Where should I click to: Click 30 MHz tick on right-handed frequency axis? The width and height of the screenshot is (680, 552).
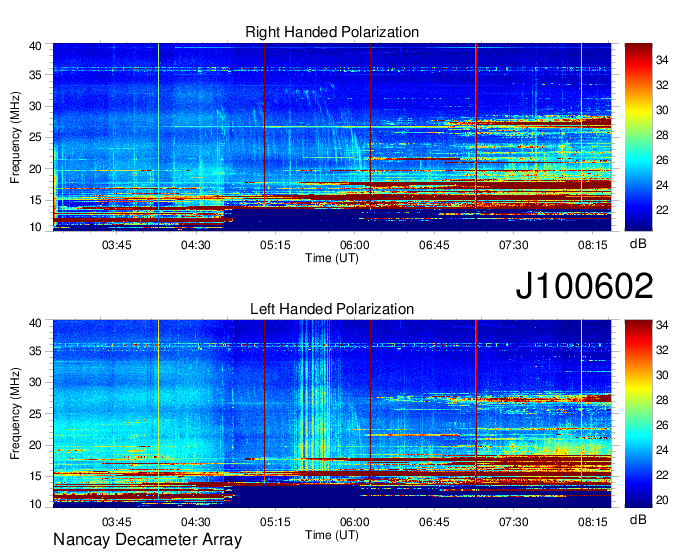click(x=35, y=106)
